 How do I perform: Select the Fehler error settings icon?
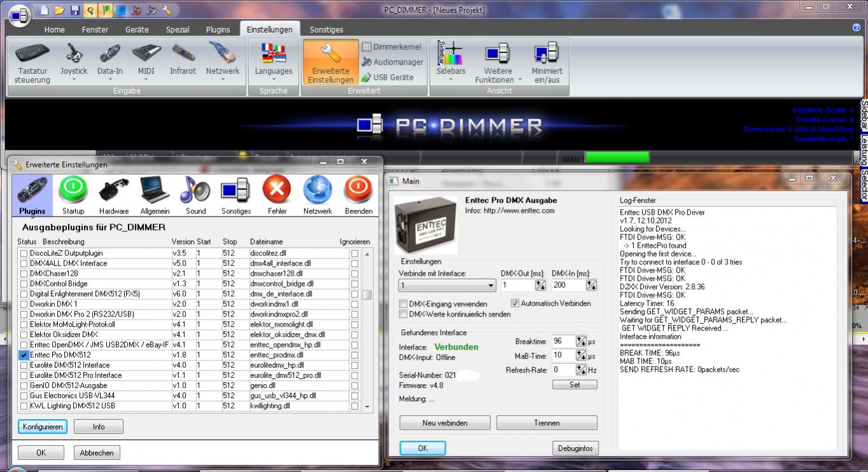(x=277, y=196)
